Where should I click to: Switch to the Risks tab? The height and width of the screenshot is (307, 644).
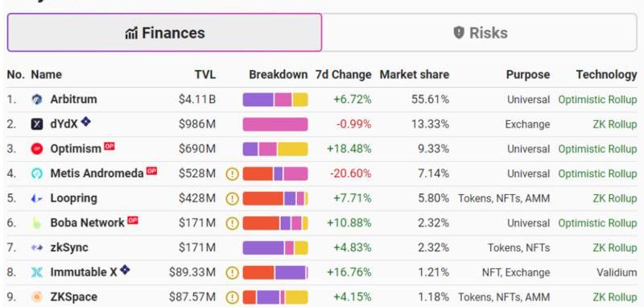pos(480,32)
